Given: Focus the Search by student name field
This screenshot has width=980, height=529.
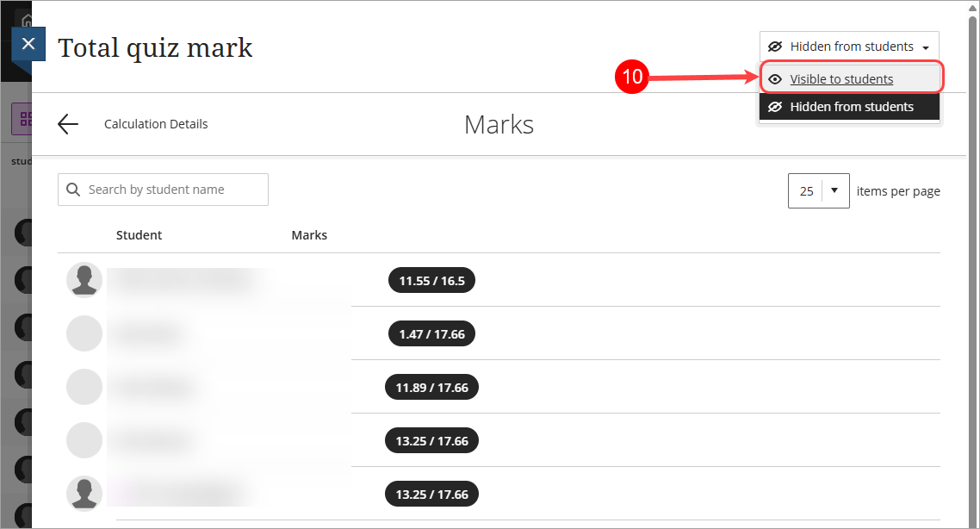Looking at the screenshot, I should coord(163,190).
